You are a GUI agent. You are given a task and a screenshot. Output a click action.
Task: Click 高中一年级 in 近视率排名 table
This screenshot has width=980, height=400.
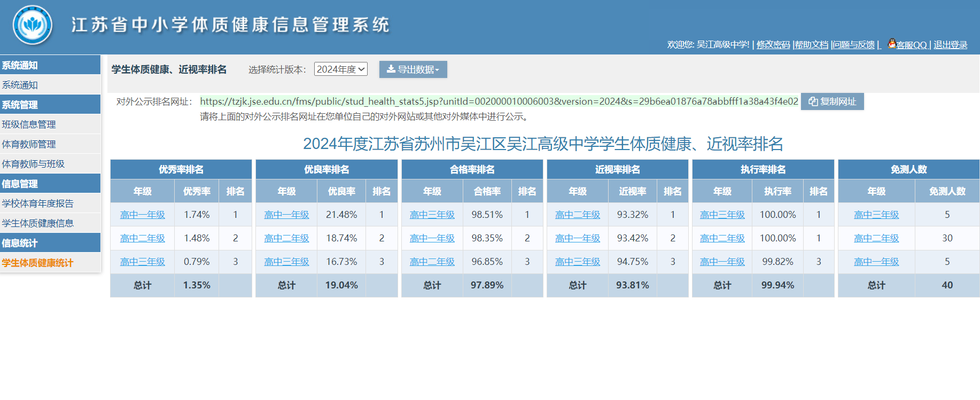tap(578, 238)
